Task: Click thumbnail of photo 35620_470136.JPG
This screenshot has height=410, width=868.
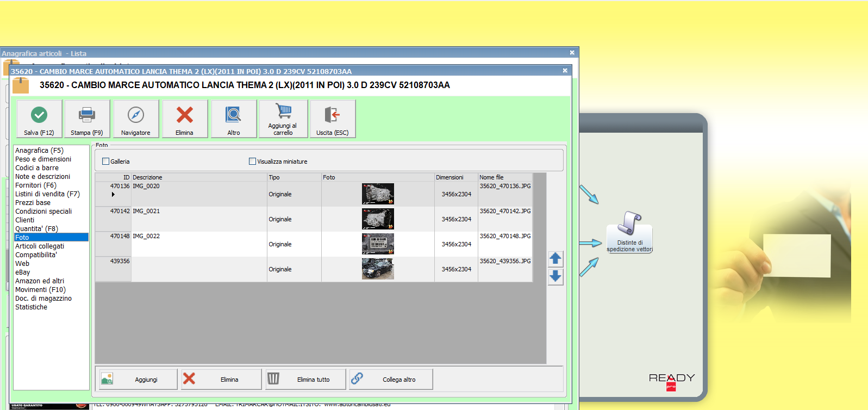Action: [378, 194]
